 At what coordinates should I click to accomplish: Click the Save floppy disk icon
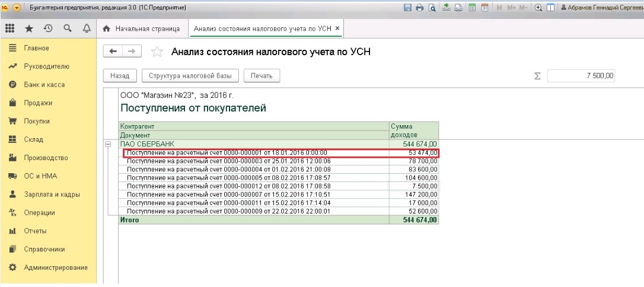[408, 7]
